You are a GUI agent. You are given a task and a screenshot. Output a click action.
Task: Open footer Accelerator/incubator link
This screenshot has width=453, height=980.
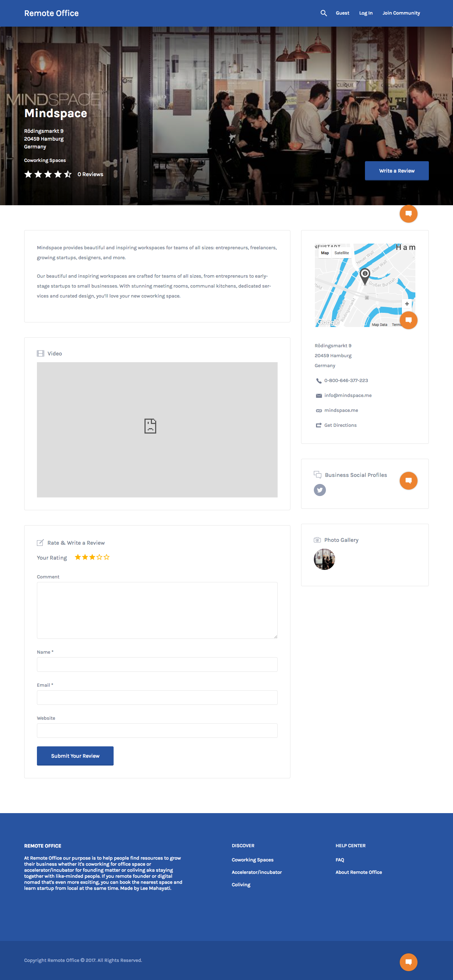tap(257, 872)
